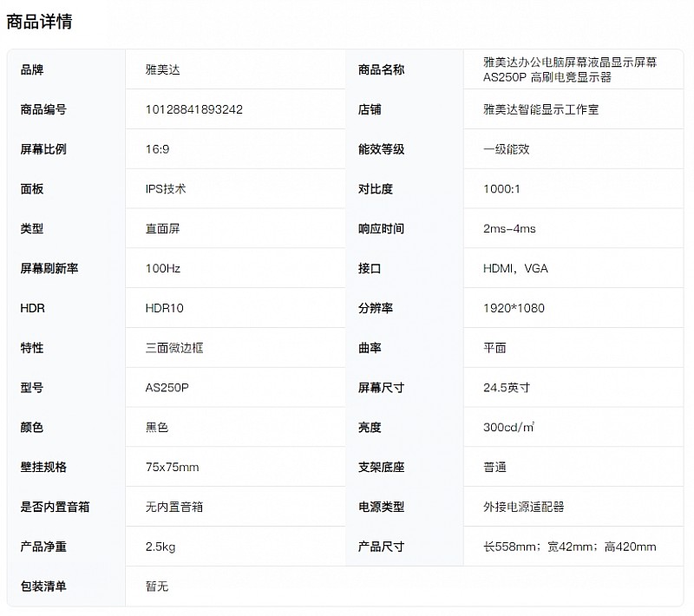Click the '特性' label
The image size is (694, 616).
click(x=32, y=348)
